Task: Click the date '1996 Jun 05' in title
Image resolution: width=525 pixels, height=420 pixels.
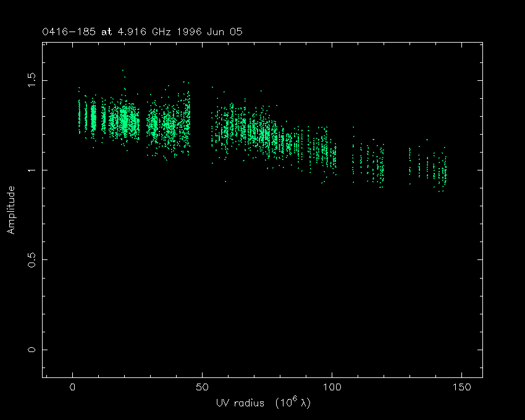Action: point(208,31)
